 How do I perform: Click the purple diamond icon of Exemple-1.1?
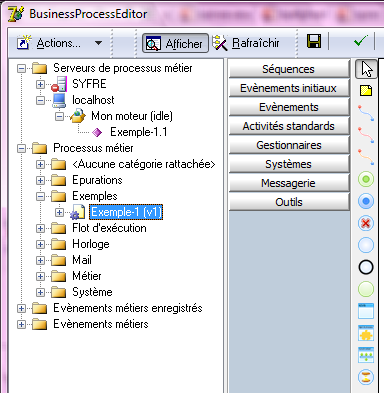pyautogui.click(x=97, y=132)
